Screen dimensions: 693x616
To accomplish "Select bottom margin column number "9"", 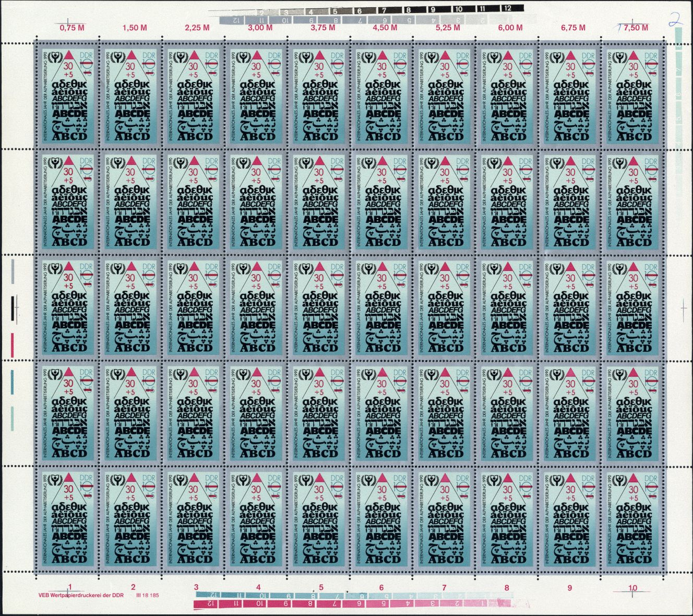I will (569, 587).
